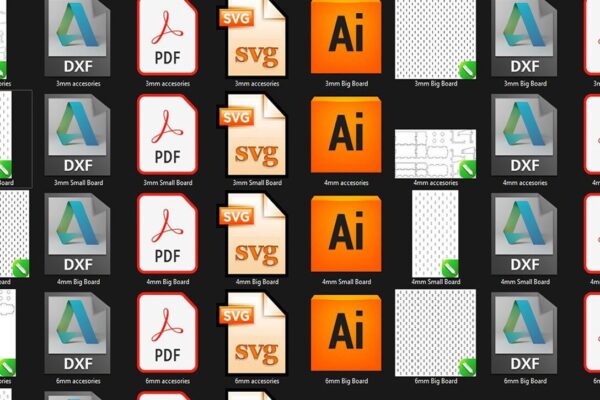Select the 6mm Big Board Ai file icon

click(346, 333)
